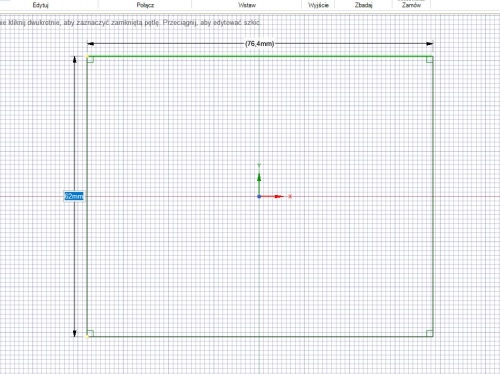Select the yellow top-left corner point
This screenshot has width=500, height=374.
pyautogui.click(x=87, y=56)
